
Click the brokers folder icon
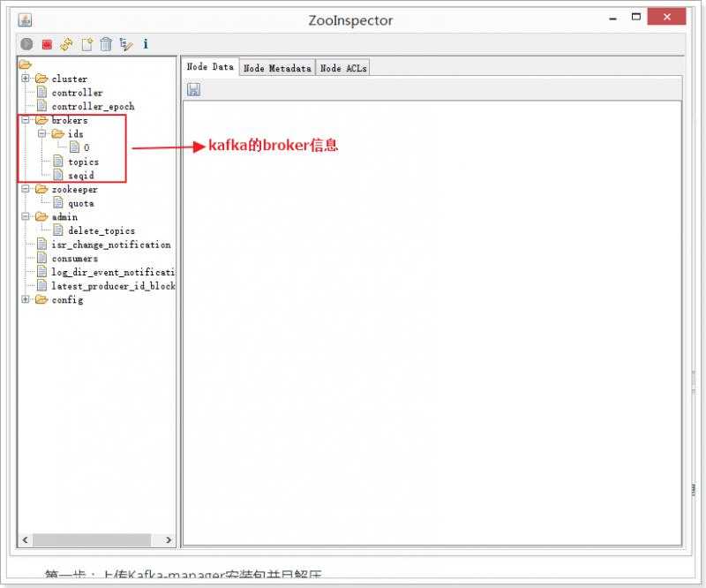point(41,120)
